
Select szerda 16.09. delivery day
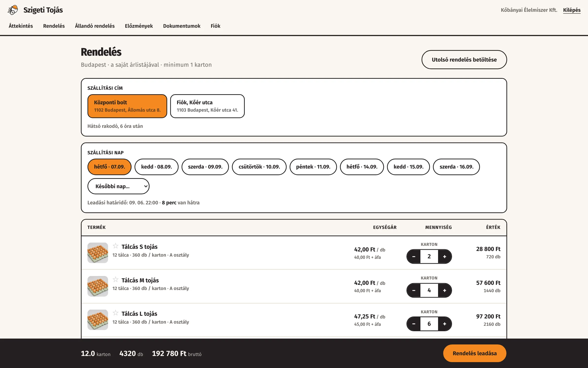click(x=456, y=167)
